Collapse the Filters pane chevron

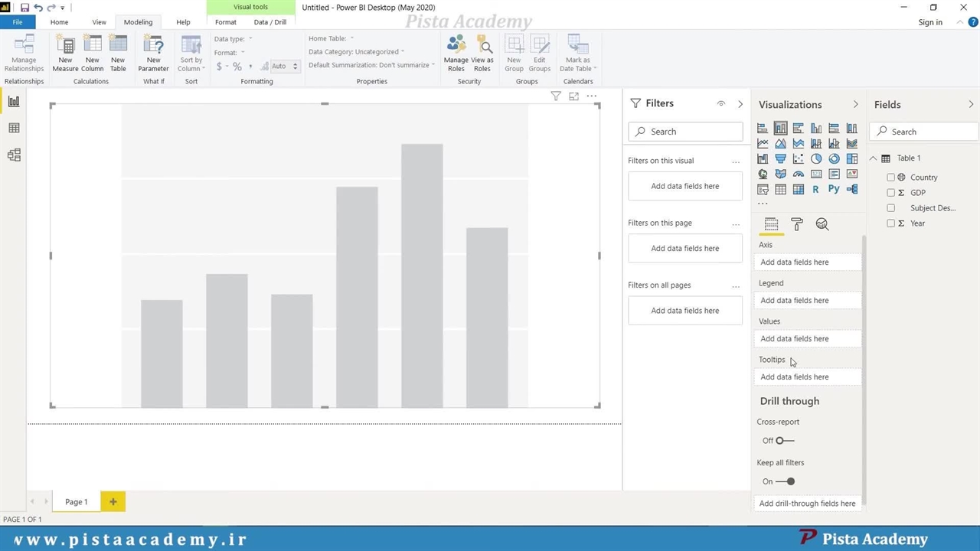point(740,104)
